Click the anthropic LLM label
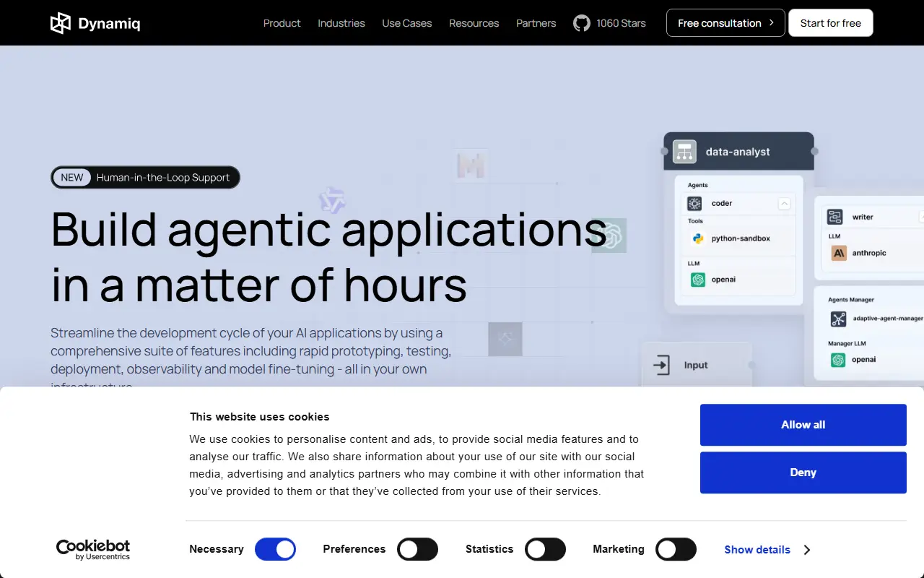The height and width of the screenshot is (578, 924). [x=869, y=253]
